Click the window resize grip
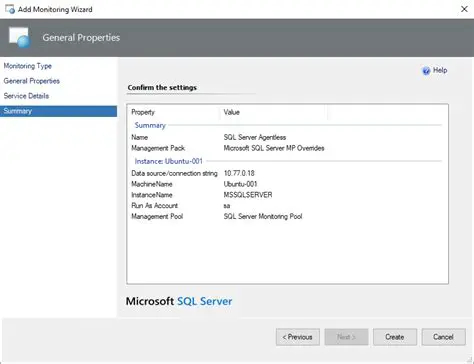The width and height of the screenshot is (474, 364). (470, 360)
